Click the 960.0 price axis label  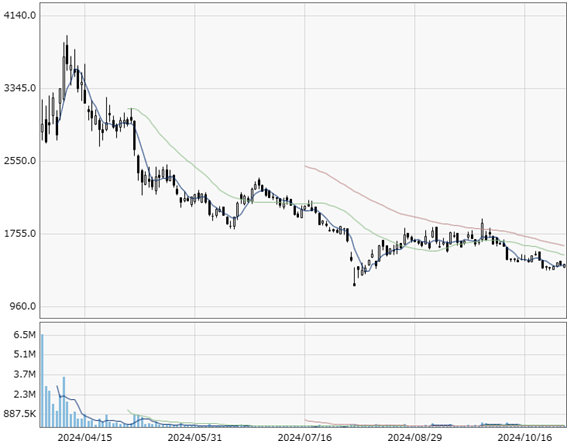(23, 307)
